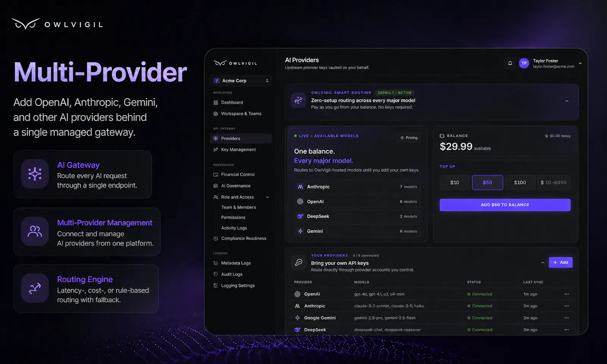Click the "1m ago" last sync for OpenAI
The width and height of the screenshot is (607, 364).
[530, 294]
